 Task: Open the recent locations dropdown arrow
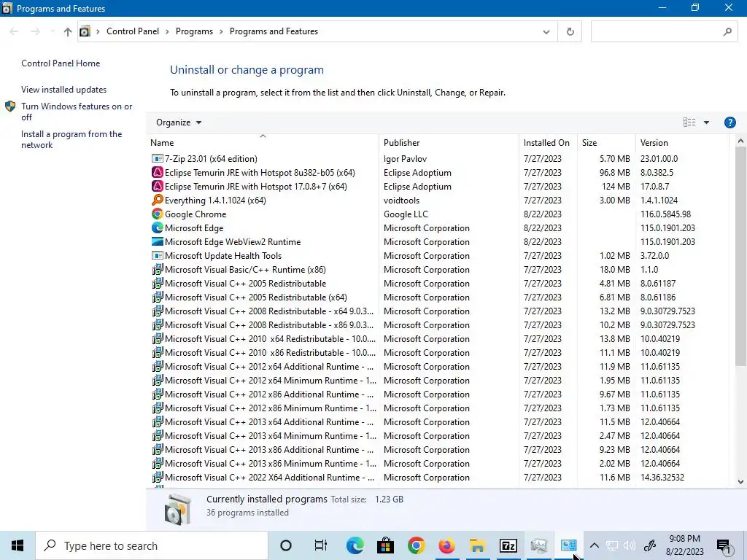[53, 31]
